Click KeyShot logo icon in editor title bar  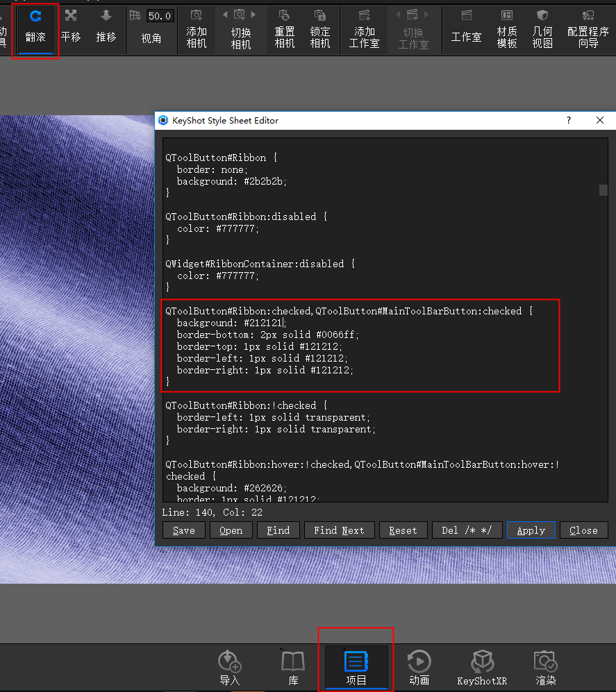[163, 120]
